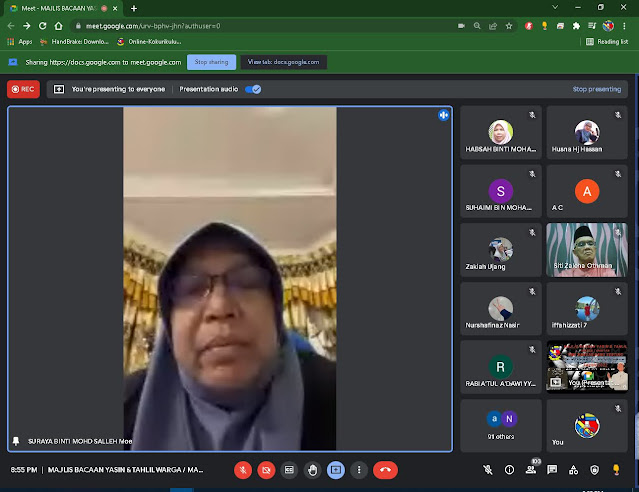Select the You participant tile

[x=587, y=426]
